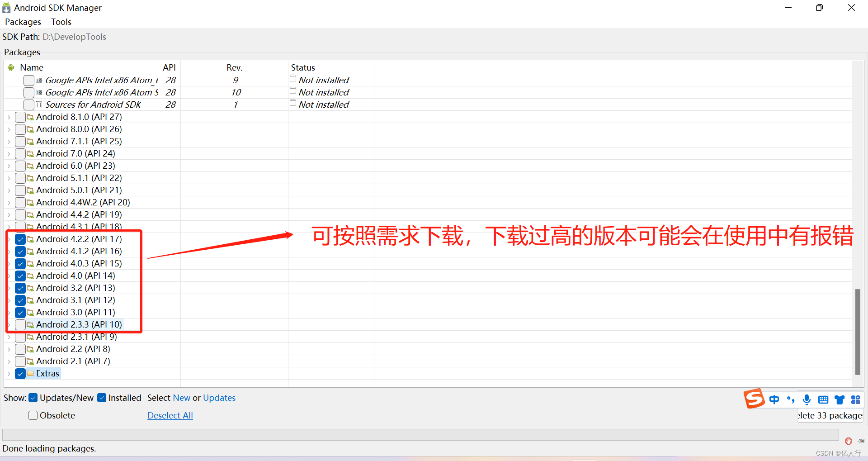Click the Sogou input method S logo

pos(754,399)
